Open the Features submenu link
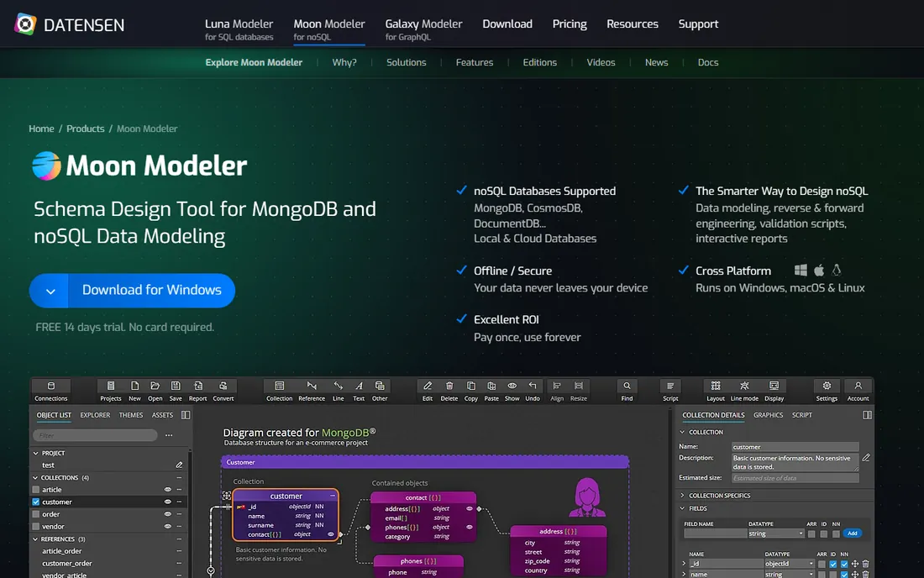924x578 pixels. (x=475, y=62)
